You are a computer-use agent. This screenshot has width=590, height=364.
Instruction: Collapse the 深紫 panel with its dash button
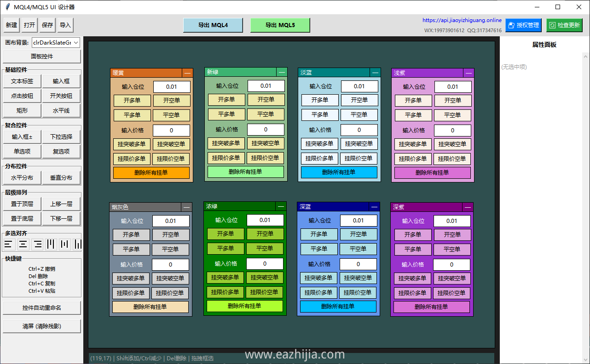point(468,207)
